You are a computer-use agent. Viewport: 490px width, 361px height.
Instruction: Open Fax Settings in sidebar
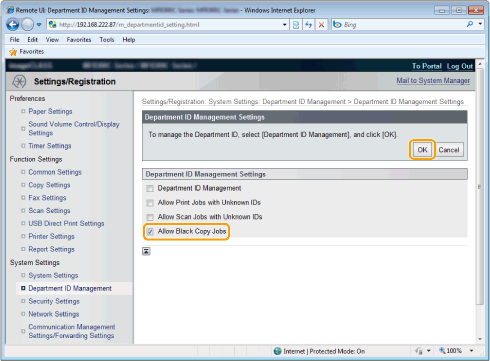pyautogui.click(x=47, y=198)
